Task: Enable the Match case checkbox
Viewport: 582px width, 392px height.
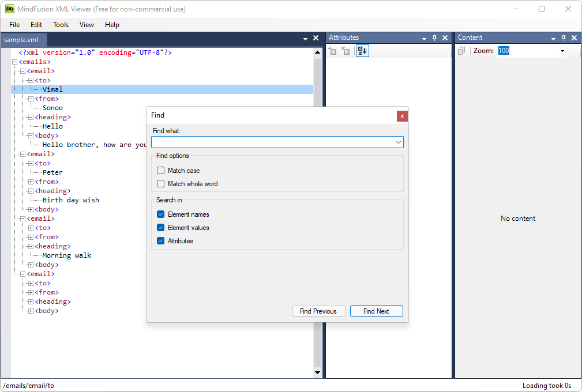Action: (x=161, y=171)
